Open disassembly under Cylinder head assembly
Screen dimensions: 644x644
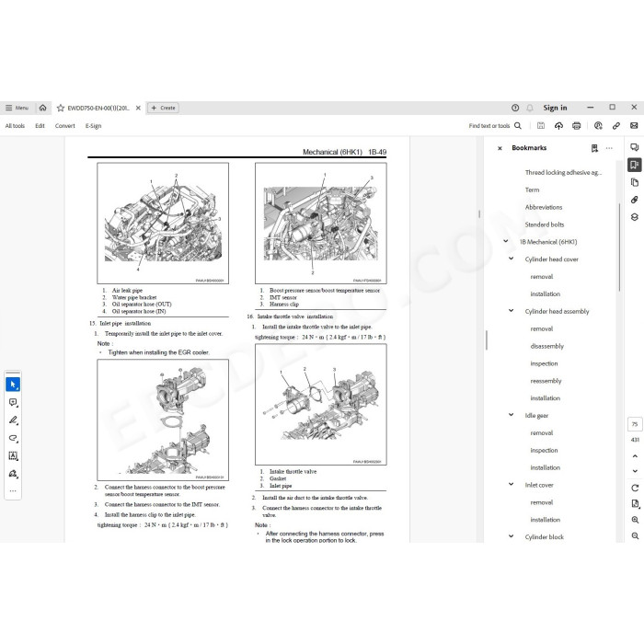click(547, 346)
